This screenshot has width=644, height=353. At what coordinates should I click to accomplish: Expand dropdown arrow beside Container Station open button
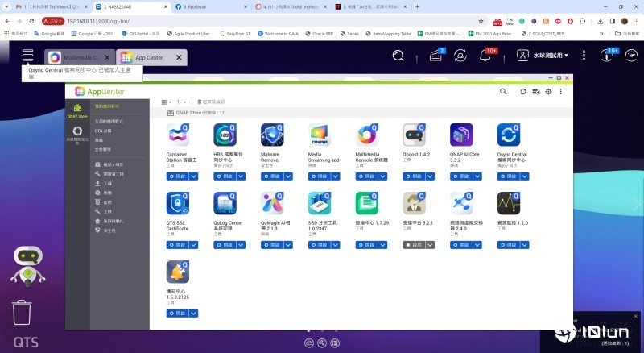(x=194, y=176)
